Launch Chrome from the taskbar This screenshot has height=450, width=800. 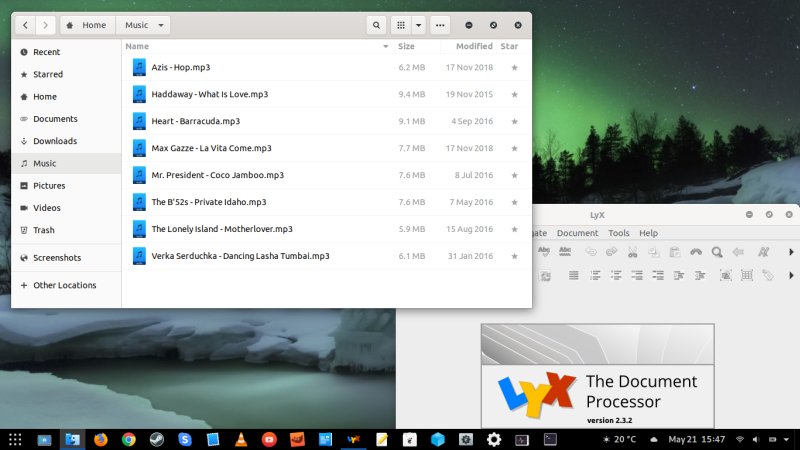pos(129,439)
